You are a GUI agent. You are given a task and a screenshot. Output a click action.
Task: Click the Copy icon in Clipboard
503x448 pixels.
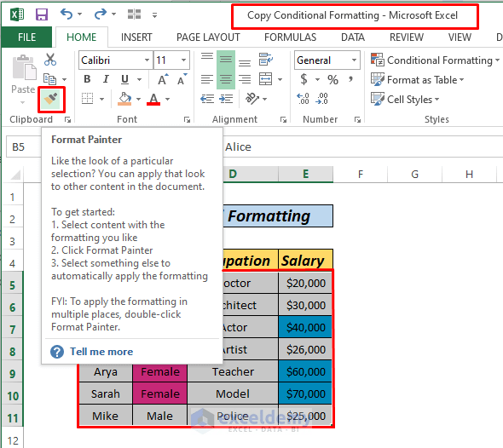coord(50,79)
